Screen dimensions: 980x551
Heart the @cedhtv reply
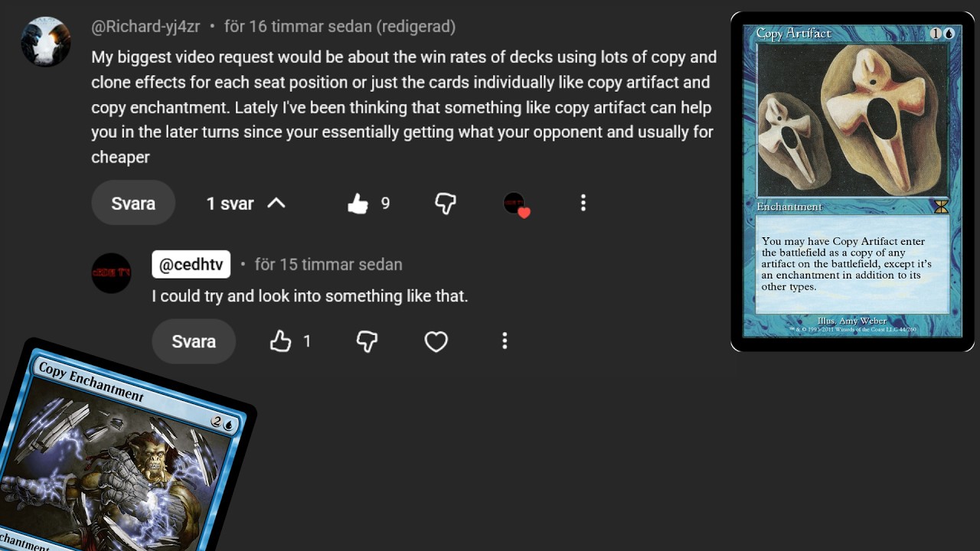pyautogui.click(x=436, y=341)
